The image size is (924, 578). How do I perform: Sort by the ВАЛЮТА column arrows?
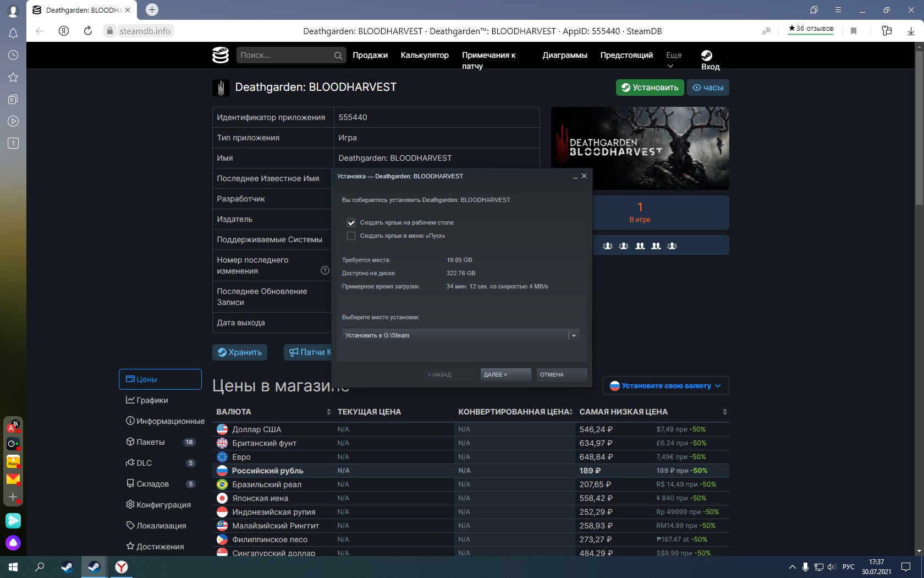point(328,412)
